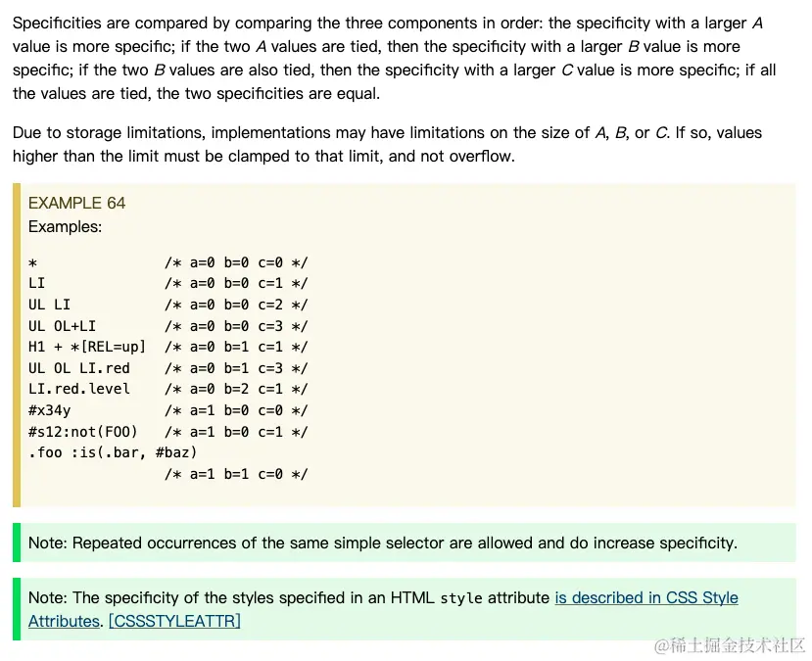This screenshot has height=661, width=812.
Task: Click the "Due to storage limitations" paragraph
Action: pos(387,144)
